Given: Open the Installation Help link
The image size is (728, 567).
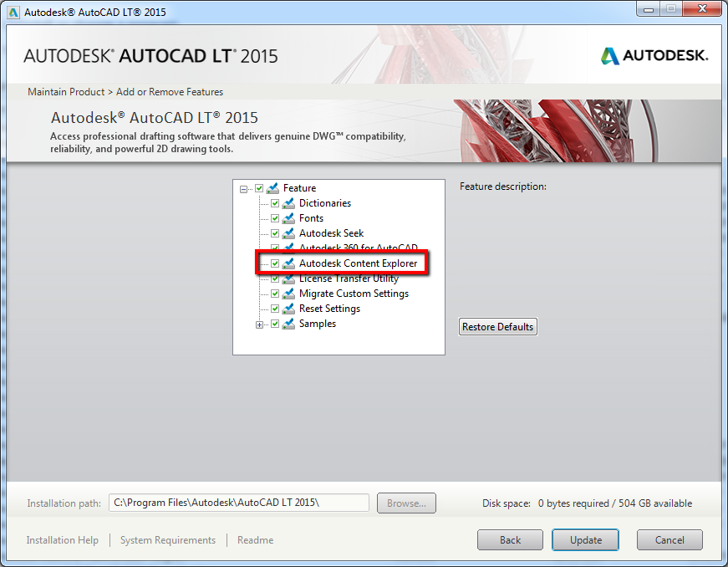Looking at the screenshot, I should [x=62, y=540].
